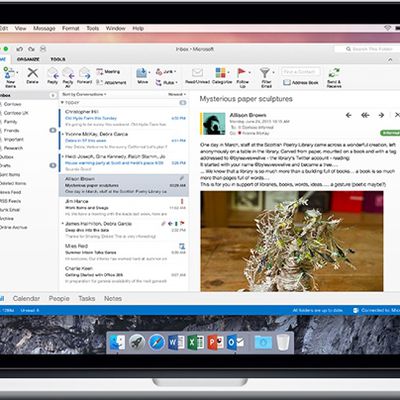Switch to Outlook icon in Dock
Viewport: 400px width, 400px height.
tap(235, 342)
